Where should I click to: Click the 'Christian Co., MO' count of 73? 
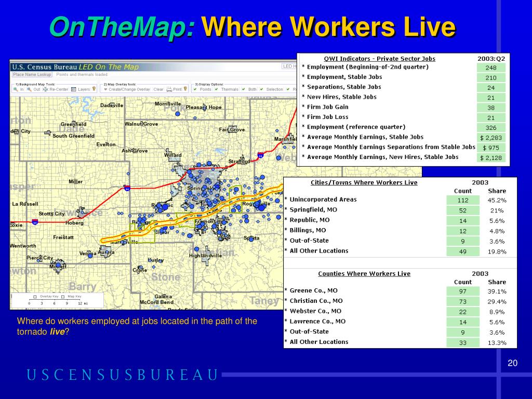[x=463, y=302]
